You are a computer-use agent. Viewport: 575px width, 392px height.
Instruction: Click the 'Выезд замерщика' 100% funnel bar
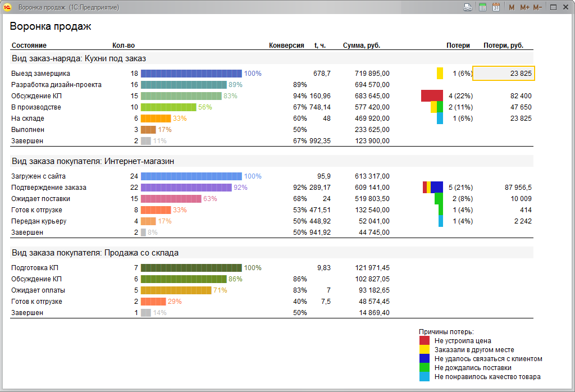click(191, 74)
